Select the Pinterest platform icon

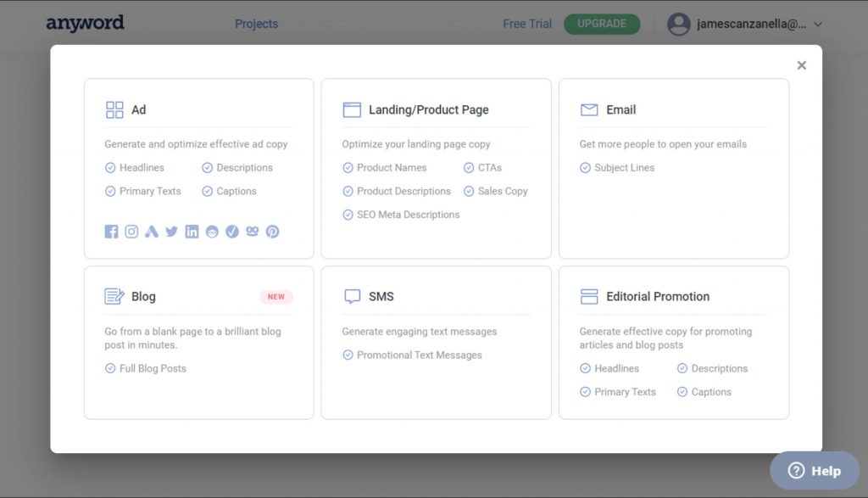click(x=272, y=231)
